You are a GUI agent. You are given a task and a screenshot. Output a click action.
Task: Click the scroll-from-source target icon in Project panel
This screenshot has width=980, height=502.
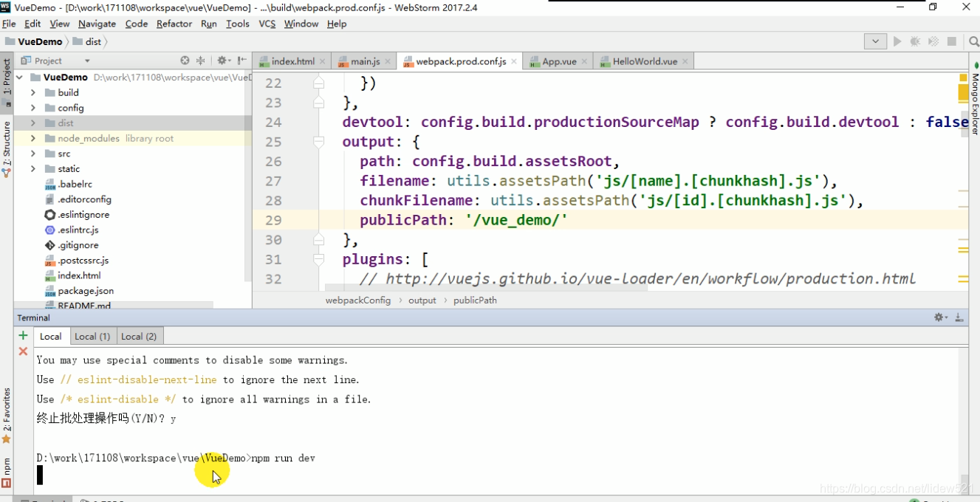(x=185, y=61)
